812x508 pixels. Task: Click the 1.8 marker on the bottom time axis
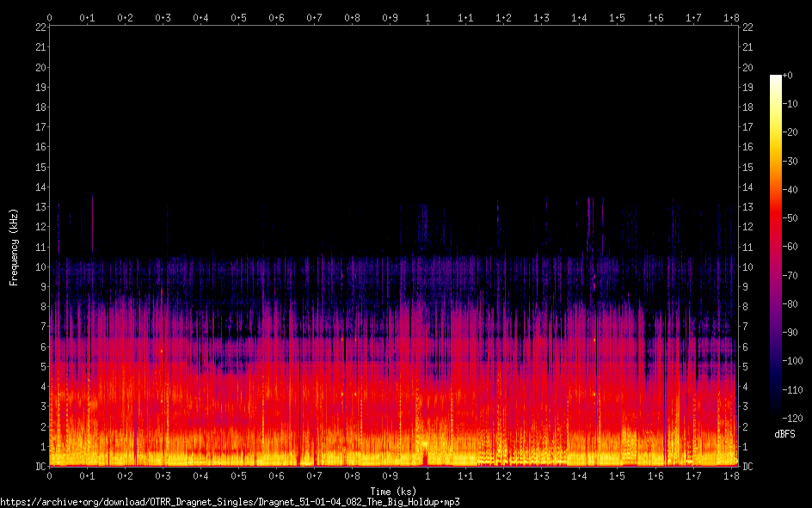coord(731,476)
